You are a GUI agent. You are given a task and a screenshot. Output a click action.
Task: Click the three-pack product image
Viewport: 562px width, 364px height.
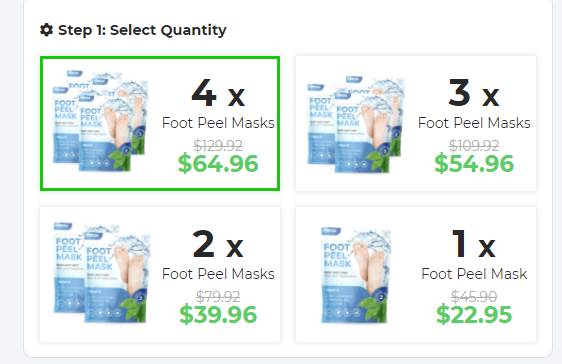pos(356,124)
